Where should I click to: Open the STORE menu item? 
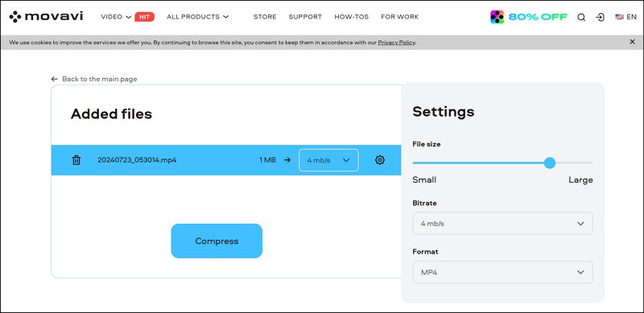pos(265,17)
